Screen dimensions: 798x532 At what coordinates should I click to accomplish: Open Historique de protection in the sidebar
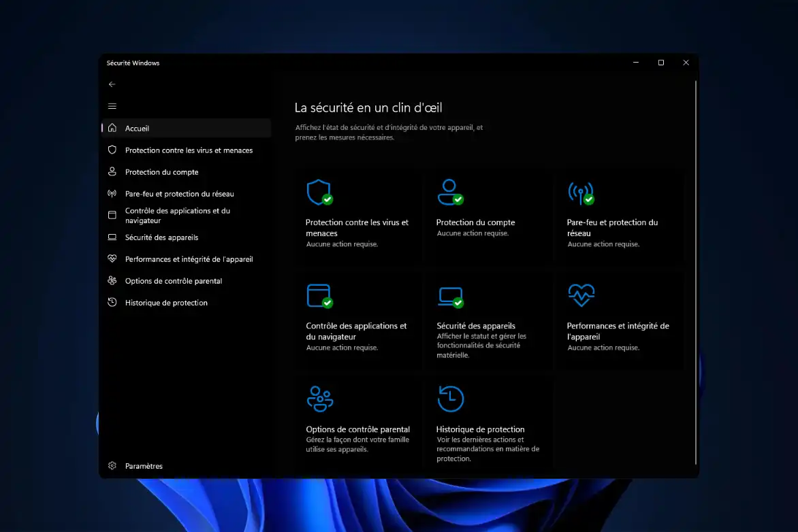click(x=187, y=303)
